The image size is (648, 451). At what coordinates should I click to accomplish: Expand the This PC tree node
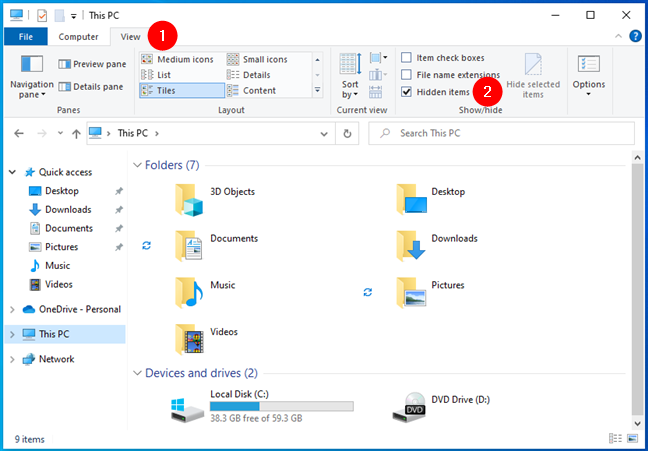(12, 334)
